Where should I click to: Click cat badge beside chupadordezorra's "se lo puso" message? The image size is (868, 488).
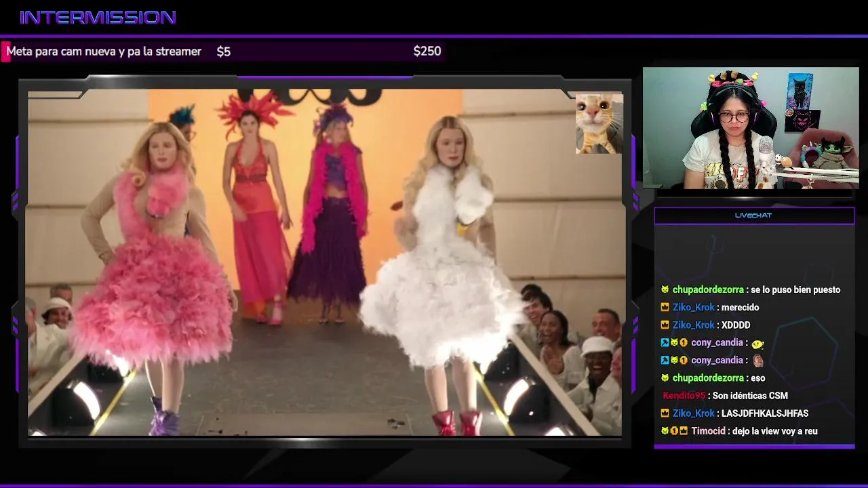[x=665, y=290]
